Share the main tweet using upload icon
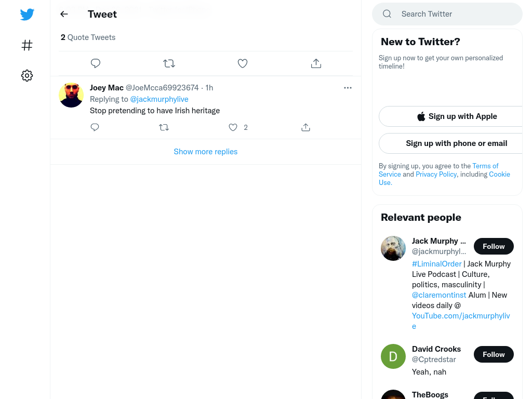Screen dimensions: 532x399 316,63
